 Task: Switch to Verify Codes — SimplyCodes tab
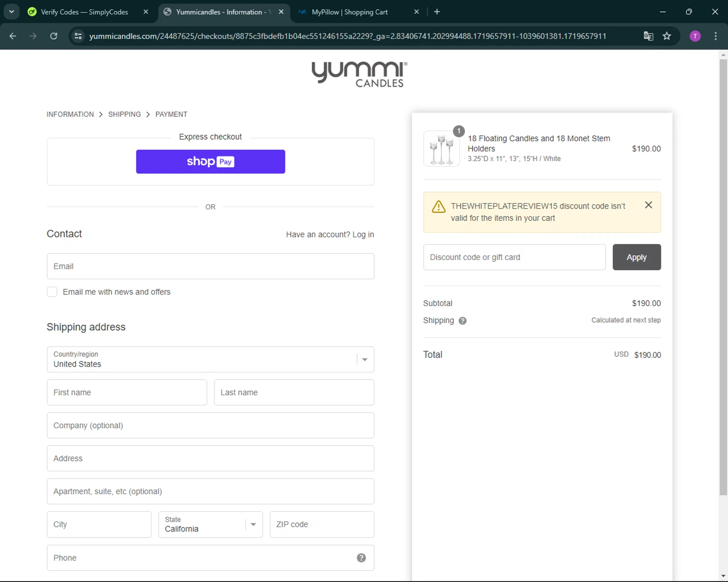84,12
